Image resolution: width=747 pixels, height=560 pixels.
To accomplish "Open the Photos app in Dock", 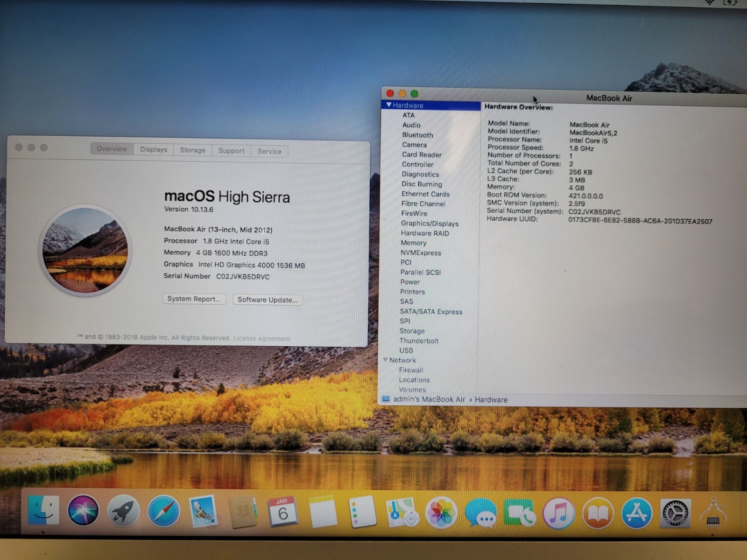I will (x=441, y=513).
